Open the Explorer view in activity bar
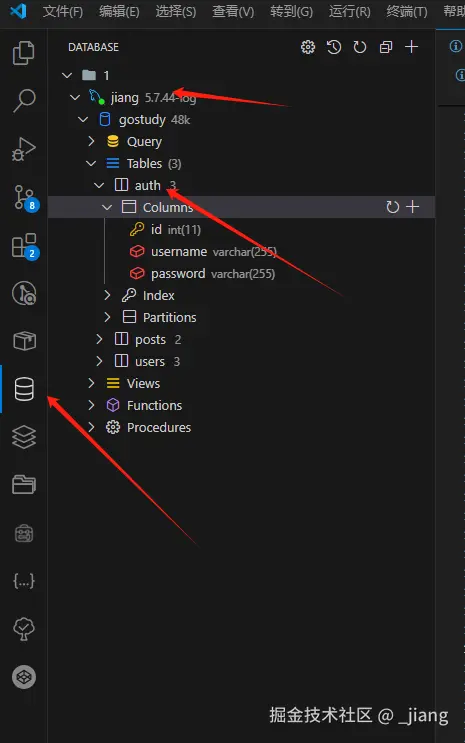The image size is (465, 743). point(24,52)
